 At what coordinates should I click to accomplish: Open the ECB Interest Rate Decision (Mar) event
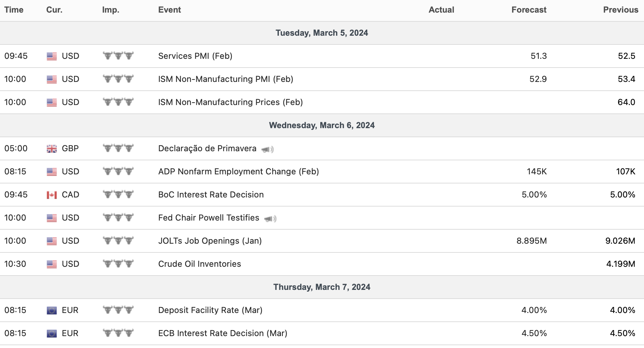223,333
